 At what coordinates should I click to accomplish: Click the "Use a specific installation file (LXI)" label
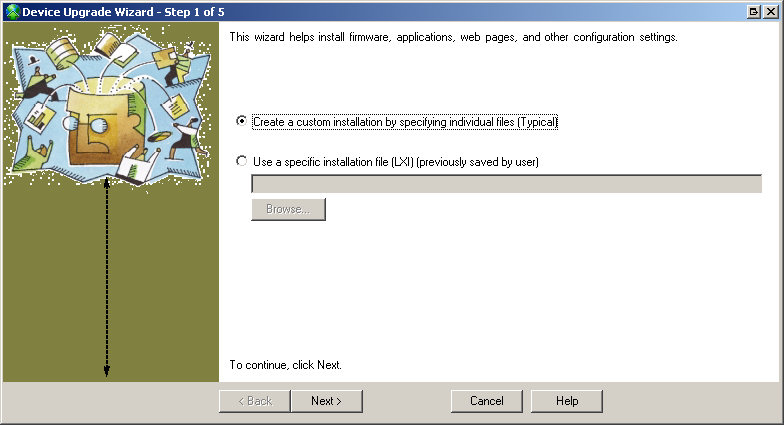396,162
